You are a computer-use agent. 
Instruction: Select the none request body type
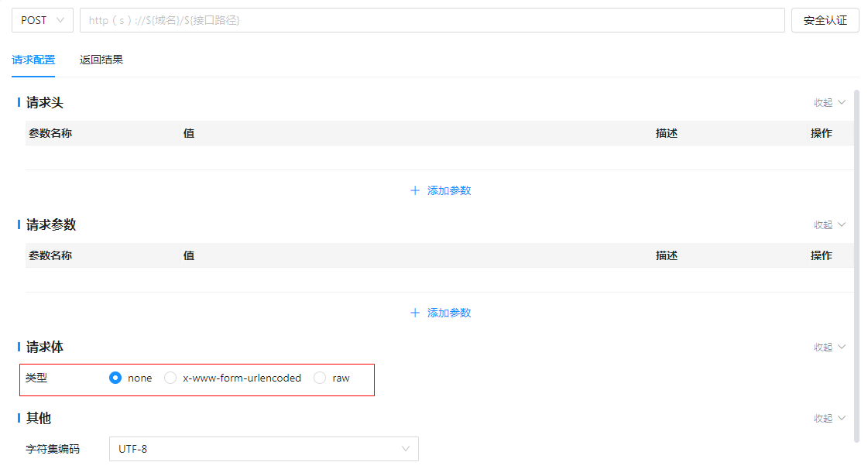point(116,378)
